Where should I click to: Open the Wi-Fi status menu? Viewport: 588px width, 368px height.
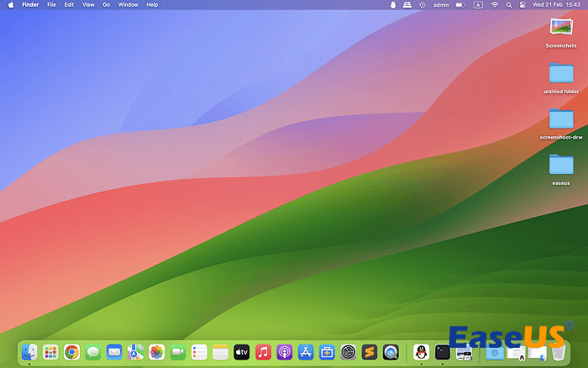coord(495,5)
